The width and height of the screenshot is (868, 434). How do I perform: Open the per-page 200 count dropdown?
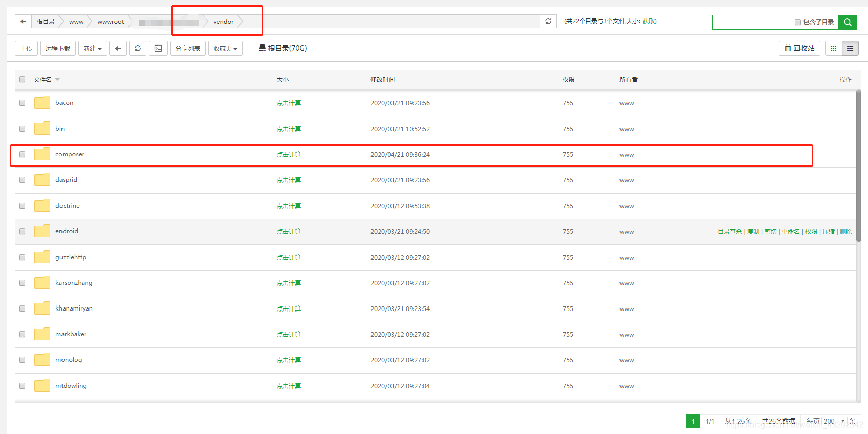(x=834, y=421)
